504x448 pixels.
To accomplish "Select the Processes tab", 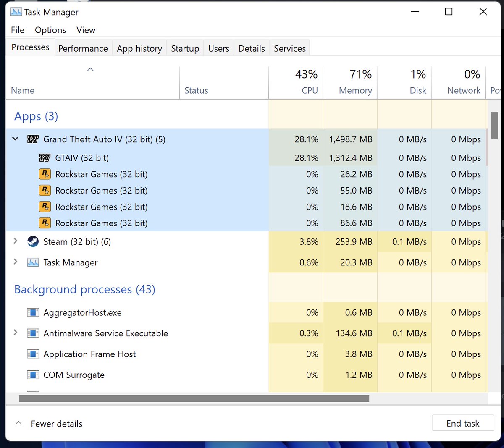I will [x=30, y=47].
